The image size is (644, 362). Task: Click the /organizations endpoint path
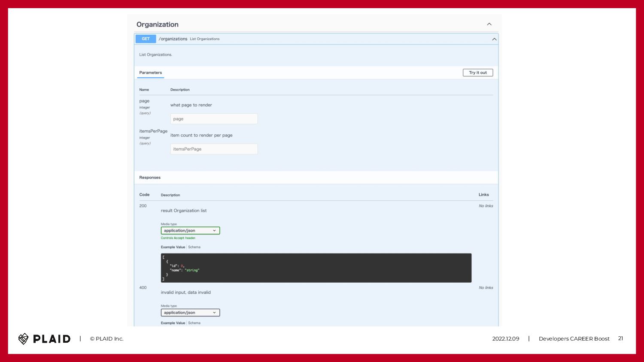tap(173, 39)
